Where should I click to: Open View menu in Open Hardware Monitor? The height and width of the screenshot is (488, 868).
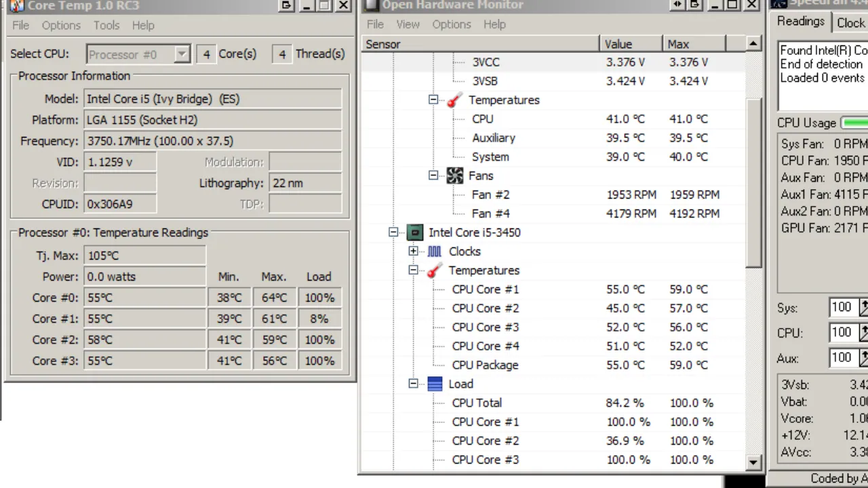pos(408,24)
